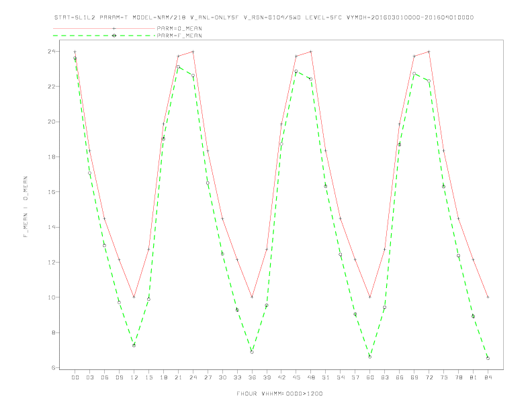The height and width of the screenshot is (411, 532).
Task: Click the green F_MEAN circle marker at hour 84
Action: 488,358
